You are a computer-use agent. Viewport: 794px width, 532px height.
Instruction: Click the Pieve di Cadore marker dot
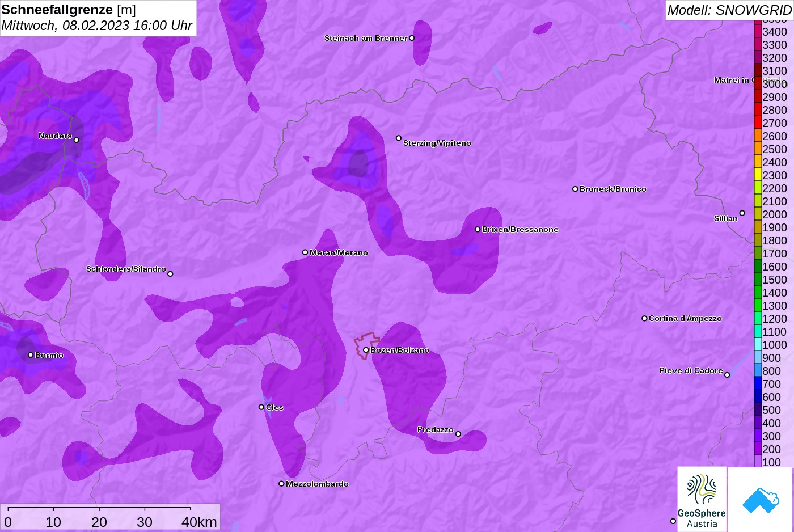point(727,375)
